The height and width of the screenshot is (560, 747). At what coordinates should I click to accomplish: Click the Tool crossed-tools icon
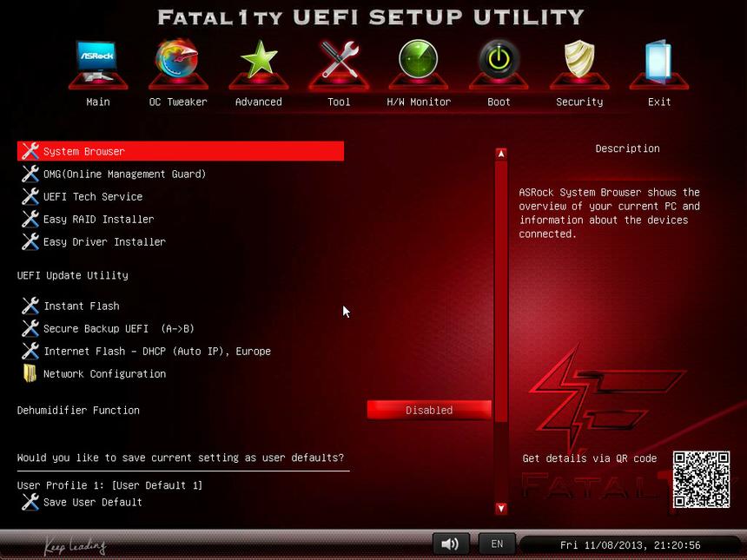(338, 63)
